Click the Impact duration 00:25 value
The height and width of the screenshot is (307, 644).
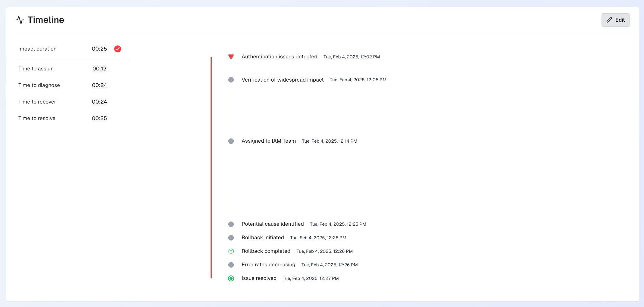pos(99,49)
